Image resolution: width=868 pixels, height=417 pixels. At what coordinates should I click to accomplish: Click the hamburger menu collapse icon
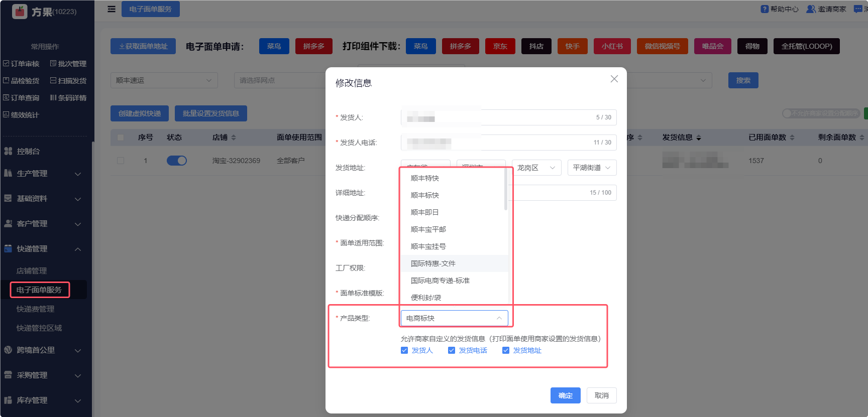click(x=112, y=9)
